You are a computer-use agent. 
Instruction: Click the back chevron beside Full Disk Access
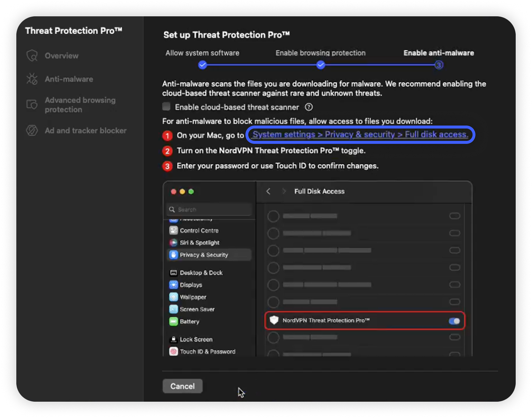coord(268,191)
